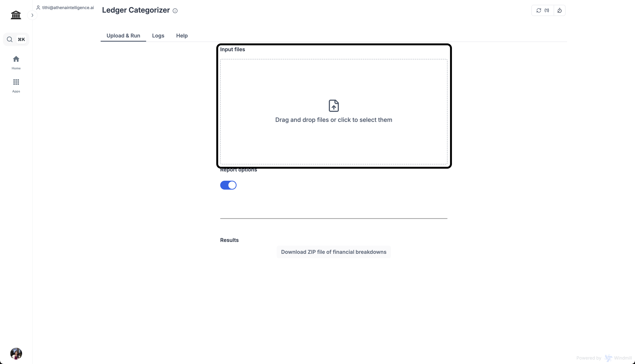
Task: Click info icon beside Ledger Categorizer
Action: pos(175,11)
